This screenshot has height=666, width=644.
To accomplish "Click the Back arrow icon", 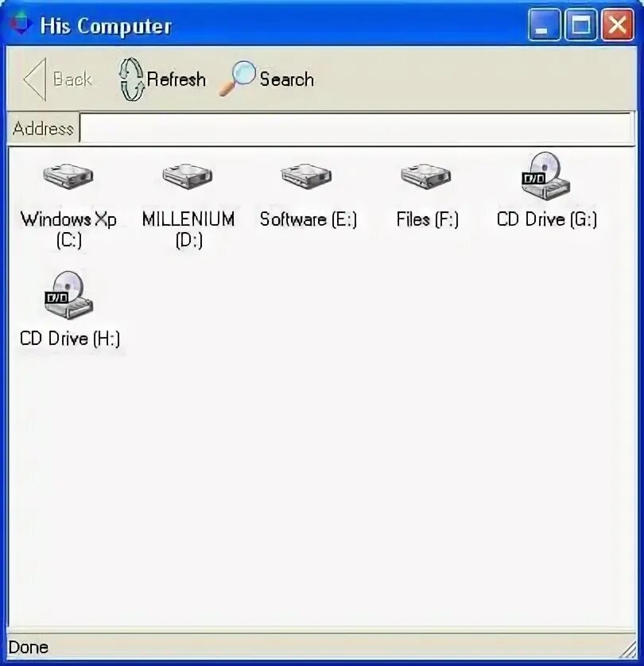I will [x=35, y=79].
